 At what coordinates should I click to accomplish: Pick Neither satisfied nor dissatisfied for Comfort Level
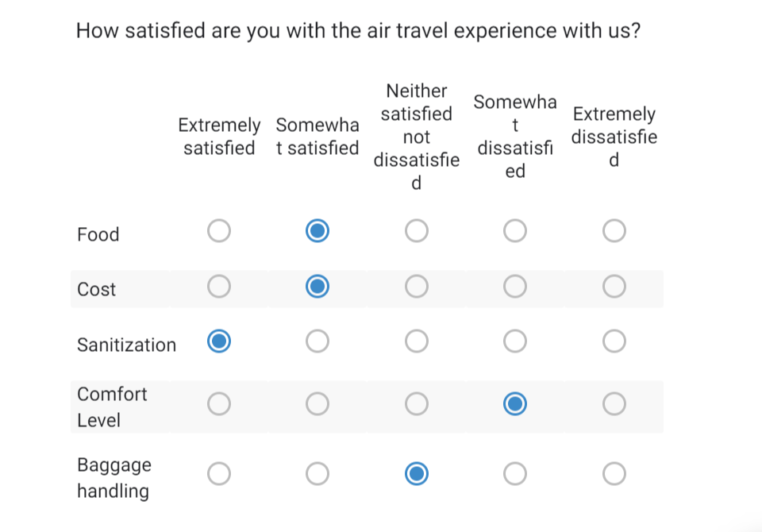416,404
